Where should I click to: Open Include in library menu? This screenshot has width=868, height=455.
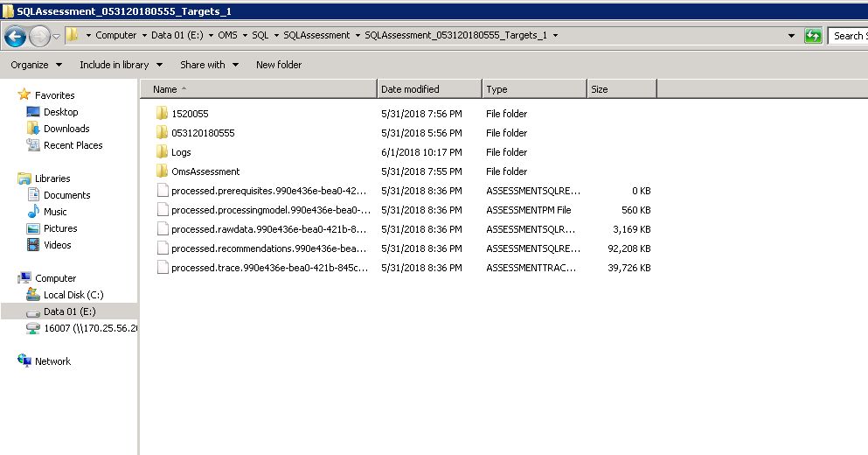(x=121, y=65)
